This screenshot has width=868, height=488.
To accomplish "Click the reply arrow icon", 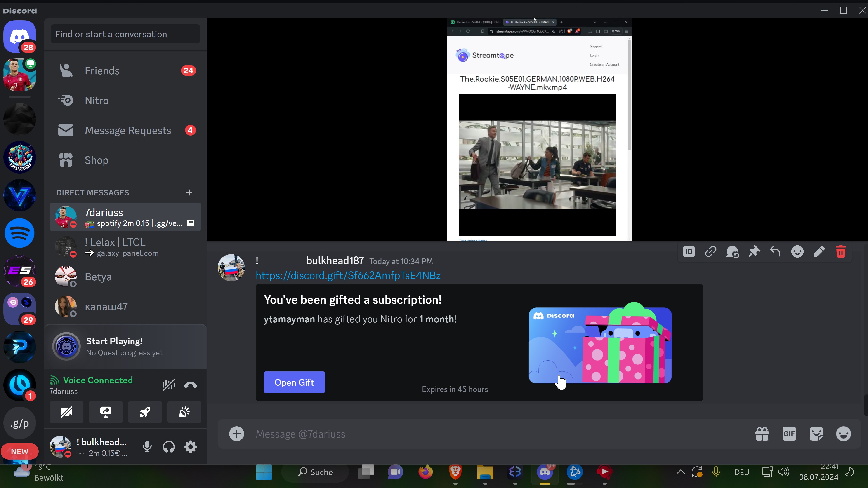I will (x=775, y=252).
